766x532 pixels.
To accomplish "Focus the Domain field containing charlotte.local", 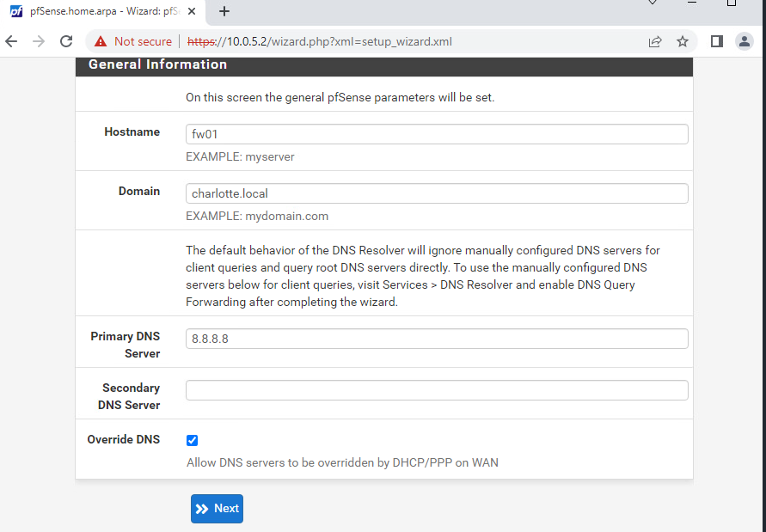I will point(437,193).
